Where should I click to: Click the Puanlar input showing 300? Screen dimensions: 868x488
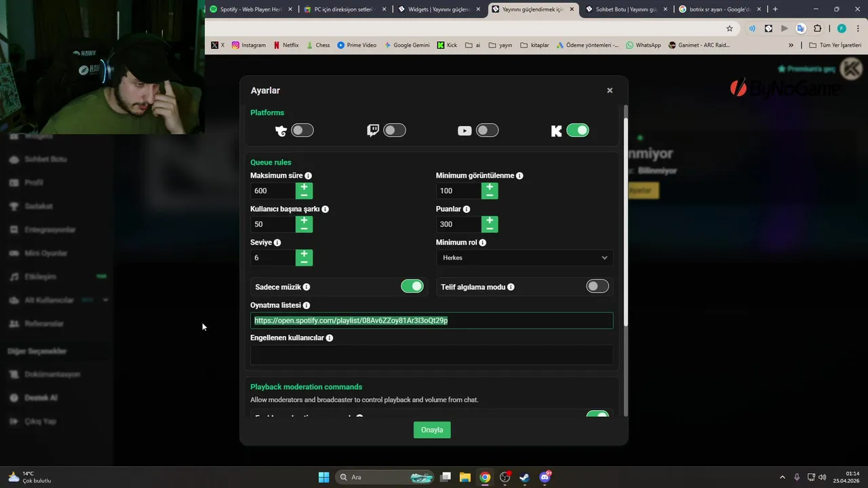[x=458, y=224]
